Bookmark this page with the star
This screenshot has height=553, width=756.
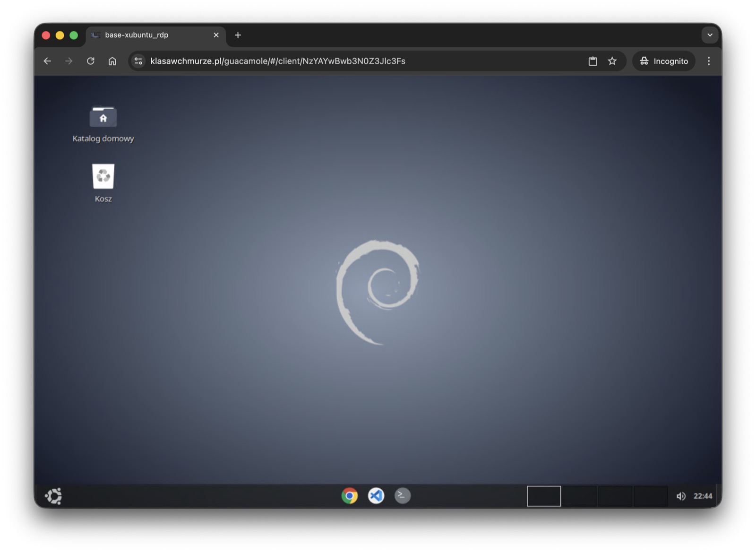[612, 61]
